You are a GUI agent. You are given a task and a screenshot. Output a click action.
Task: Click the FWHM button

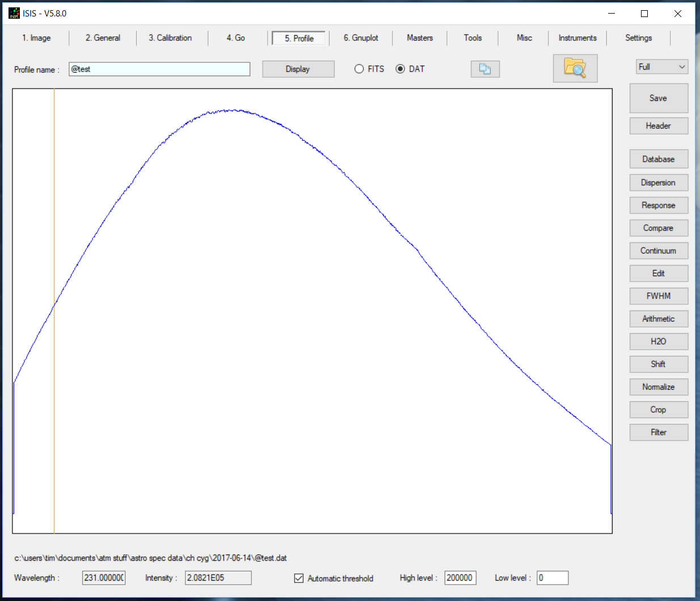point(659,296)
